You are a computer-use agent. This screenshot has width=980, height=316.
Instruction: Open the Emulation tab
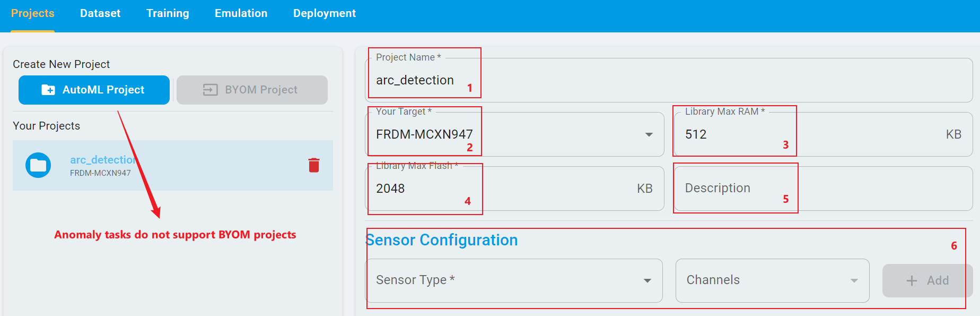click(x=241, y=13)
